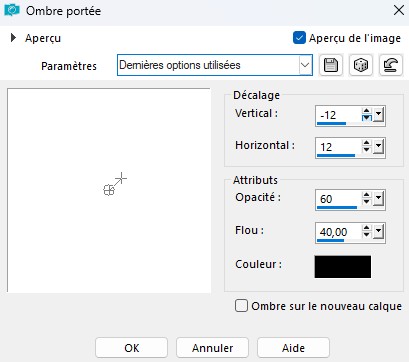Image resolution: width=409 pixels, height=362 pixels.
Task: Increase Opacité value with up arrow
Action: [x=367, y=195]
